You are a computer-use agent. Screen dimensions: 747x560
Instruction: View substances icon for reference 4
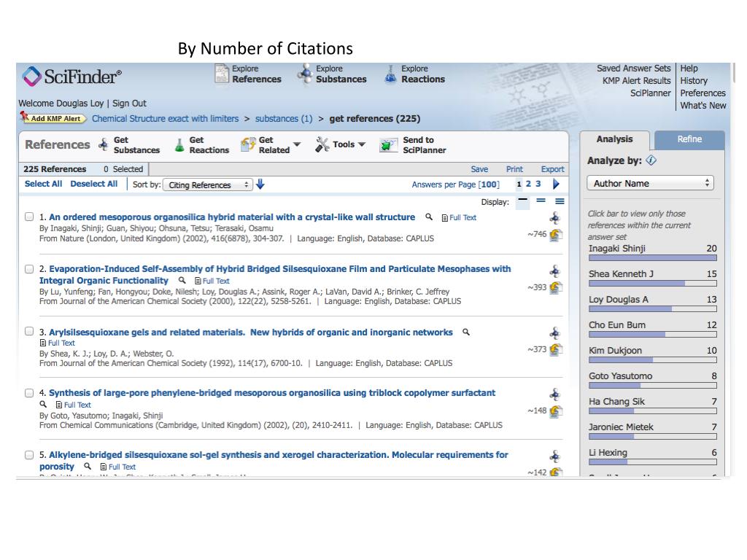(554, 394)
